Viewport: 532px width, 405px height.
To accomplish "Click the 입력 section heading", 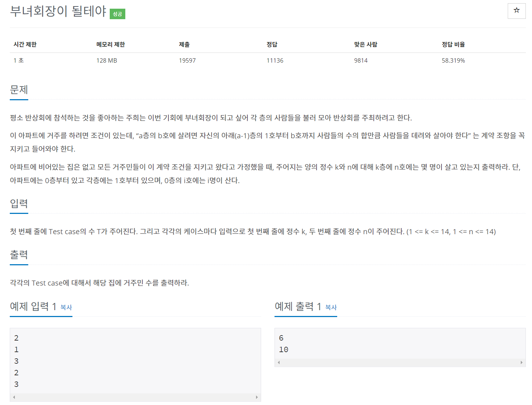I will [x=19, y=203].
